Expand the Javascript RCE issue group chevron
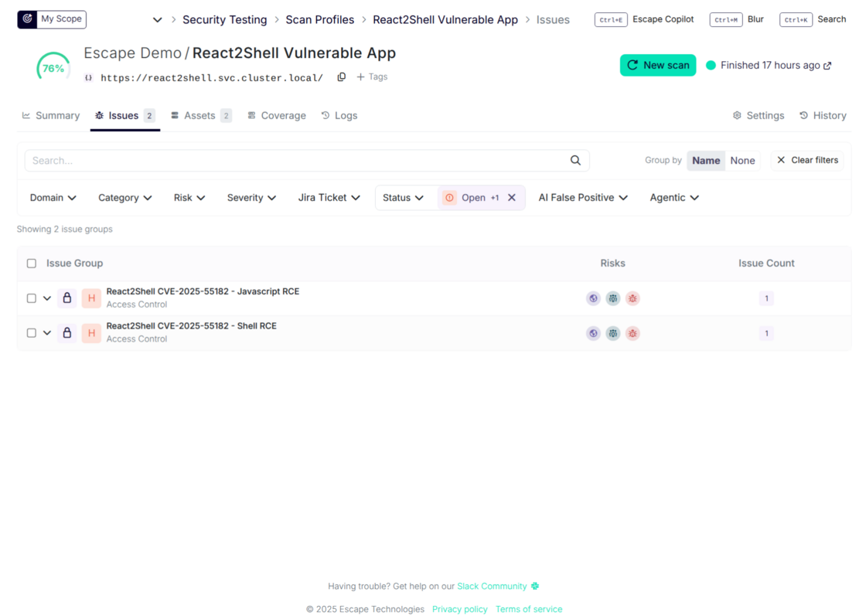Screen dimensions: 866x616 tap(47, 298)
